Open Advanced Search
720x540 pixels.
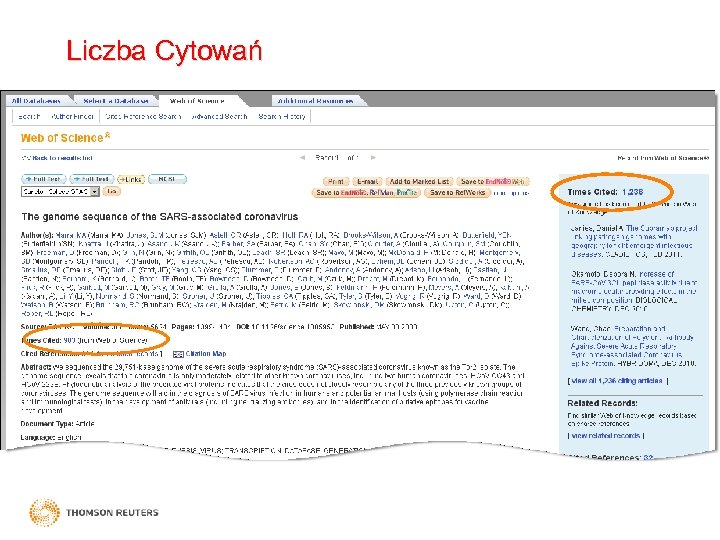[x=219, y=117]
